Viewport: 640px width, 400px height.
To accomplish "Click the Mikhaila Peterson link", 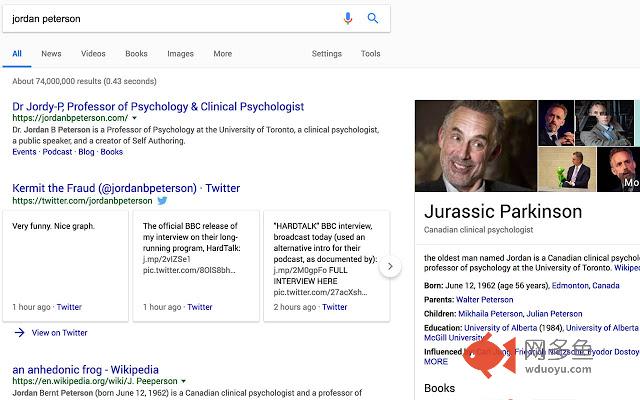I will tap(490, 314).
